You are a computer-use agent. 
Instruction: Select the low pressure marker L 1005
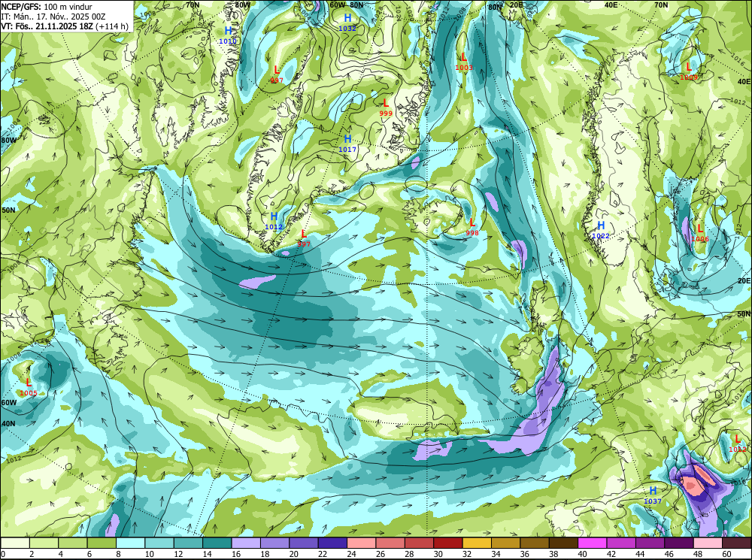coord(29,387)
